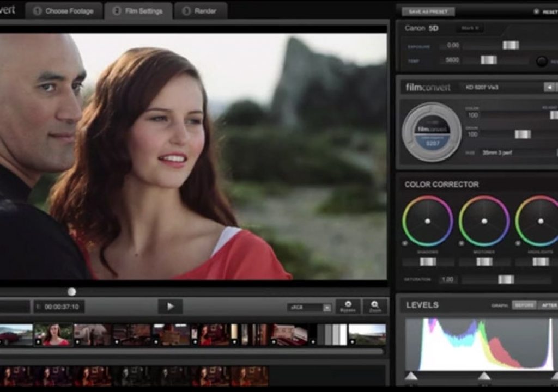Select the red car clip thumbnail

click(16, 335)
